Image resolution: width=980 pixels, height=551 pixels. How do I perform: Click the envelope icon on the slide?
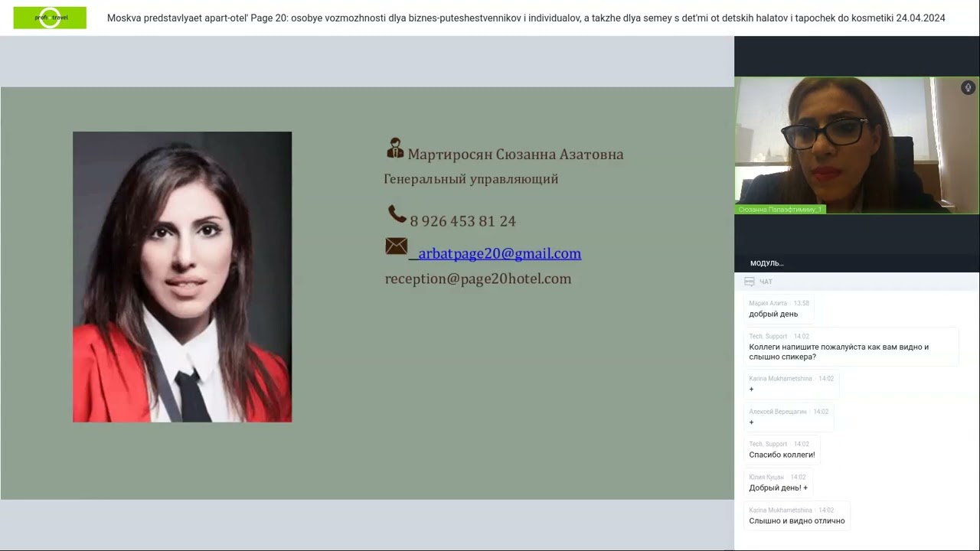point(396,246)
